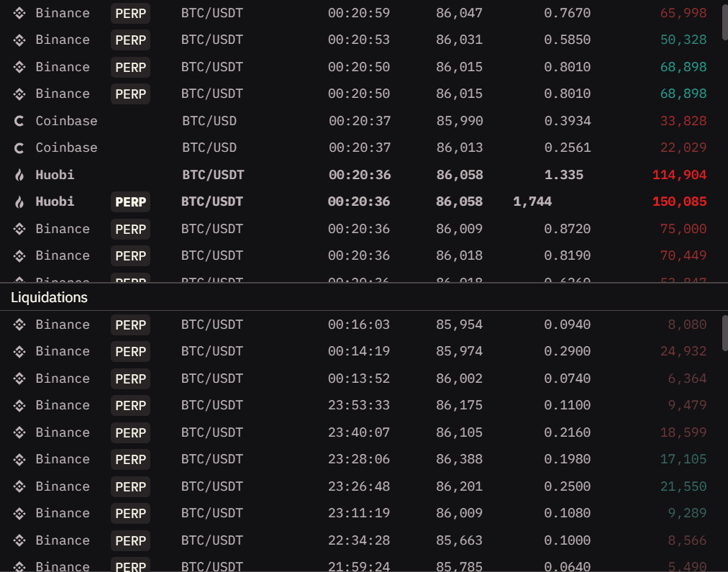
Task: Click the Coinbase icon beside the 22,029 trade
Action: coord(19,147)
